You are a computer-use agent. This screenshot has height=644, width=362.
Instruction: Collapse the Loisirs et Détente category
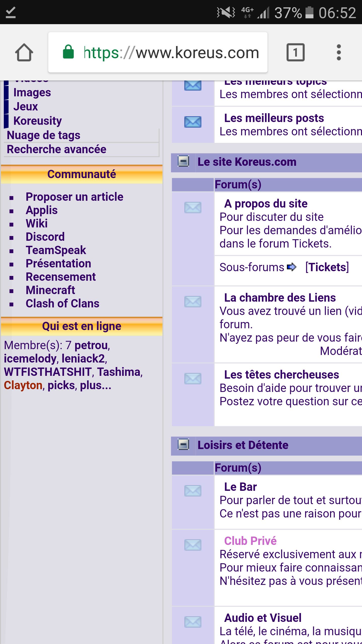click(183, 444)
